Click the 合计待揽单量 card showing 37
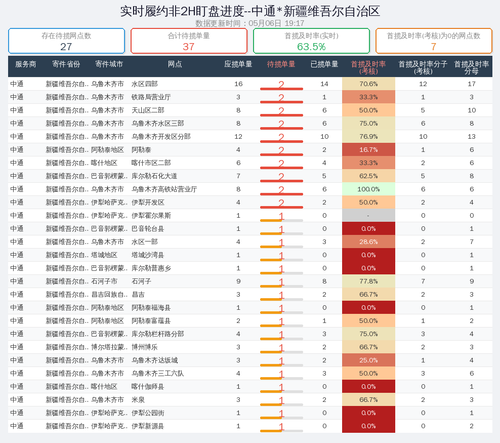The height and width of the screenshot is (443, 500). [189, 41]
